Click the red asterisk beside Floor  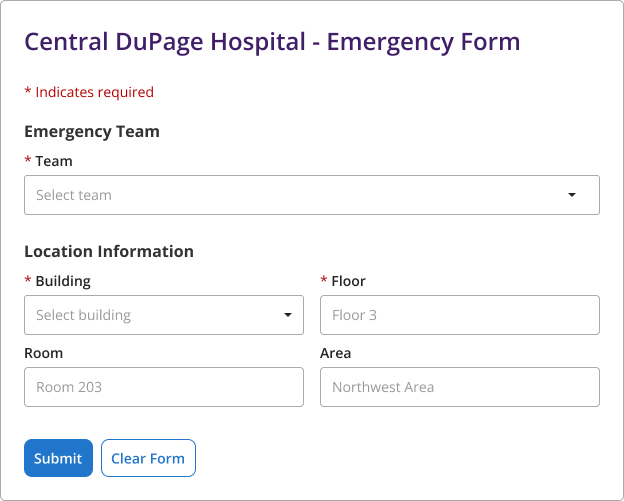[x=324, y=280]
